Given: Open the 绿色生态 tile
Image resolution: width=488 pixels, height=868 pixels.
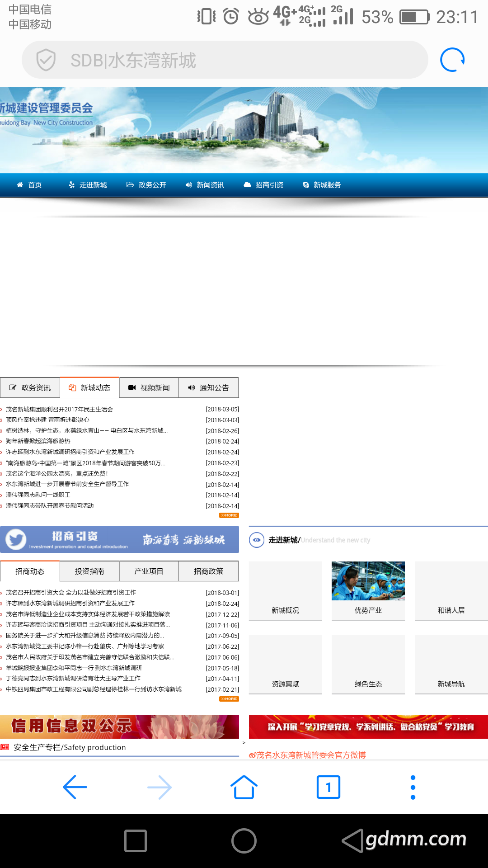Looking at the screenshot, I should (368, 665).
